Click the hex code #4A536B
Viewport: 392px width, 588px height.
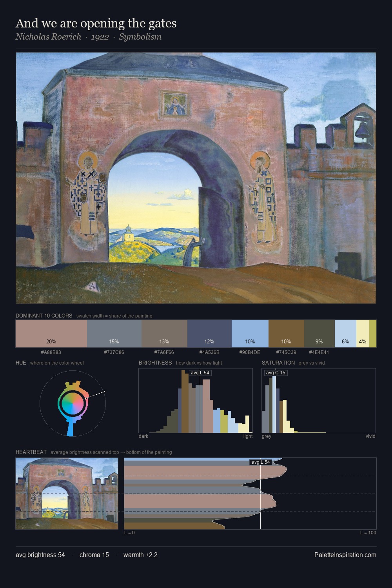point(209,352)
